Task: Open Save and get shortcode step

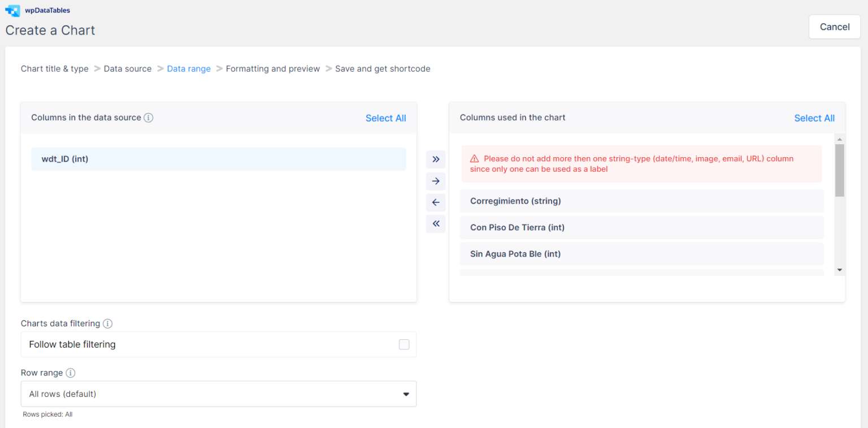Action: pyautogui.click(x=383, y=68)
